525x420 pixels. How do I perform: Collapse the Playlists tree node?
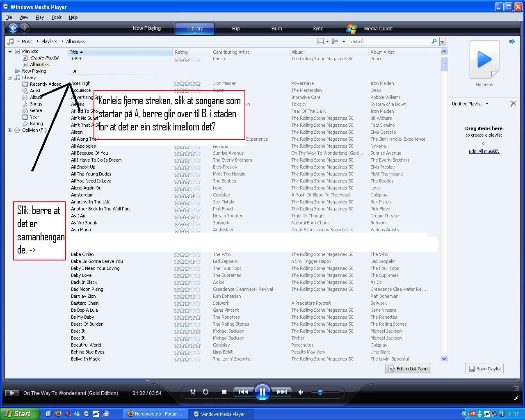pyautogui.click(x=9, y=51)
